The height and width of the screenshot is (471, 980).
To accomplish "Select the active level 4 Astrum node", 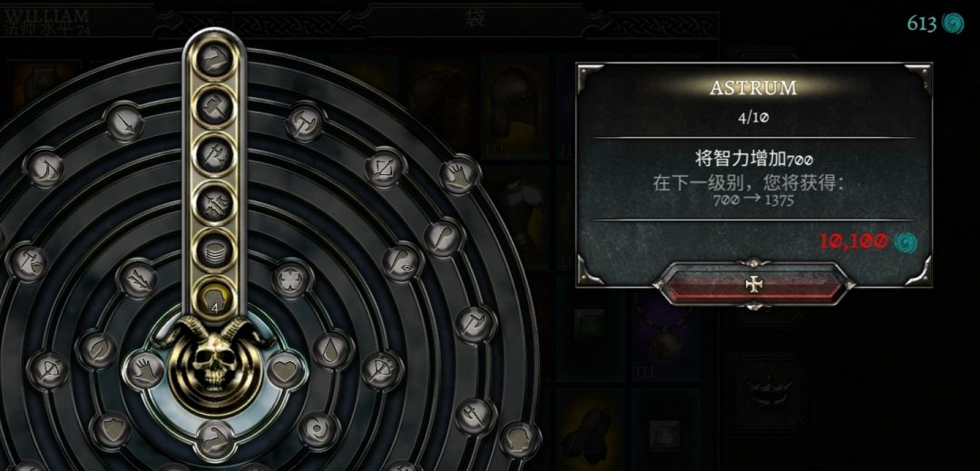I will click(215, 298).
